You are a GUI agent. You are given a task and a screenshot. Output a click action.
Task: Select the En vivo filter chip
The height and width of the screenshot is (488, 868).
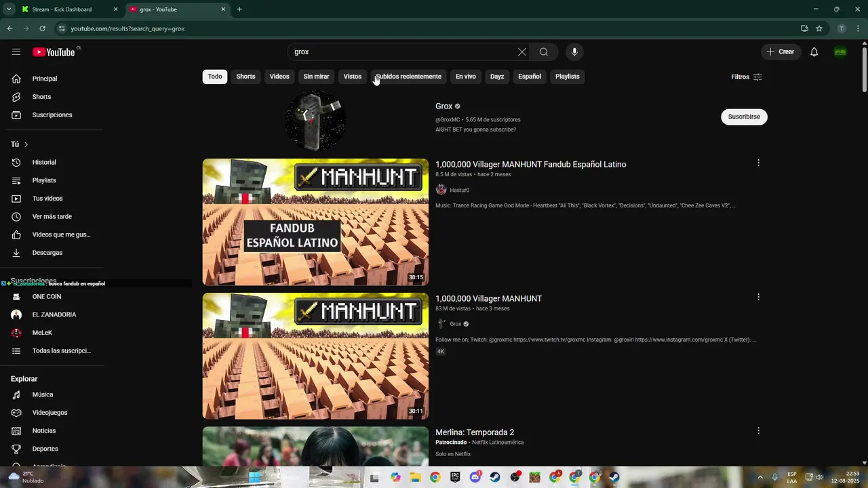point(465,77)
